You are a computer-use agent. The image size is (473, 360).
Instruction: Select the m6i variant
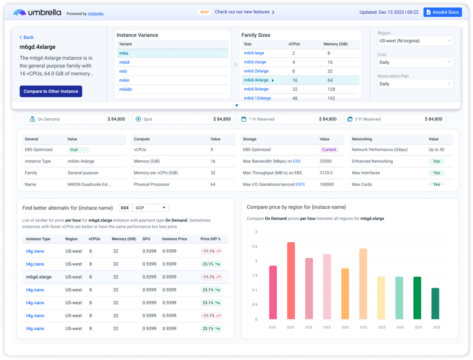(123, 71)
